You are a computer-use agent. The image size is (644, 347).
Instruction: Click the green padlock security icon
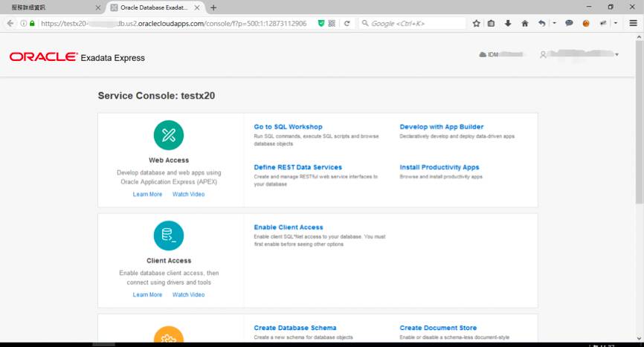coord(32,23)
